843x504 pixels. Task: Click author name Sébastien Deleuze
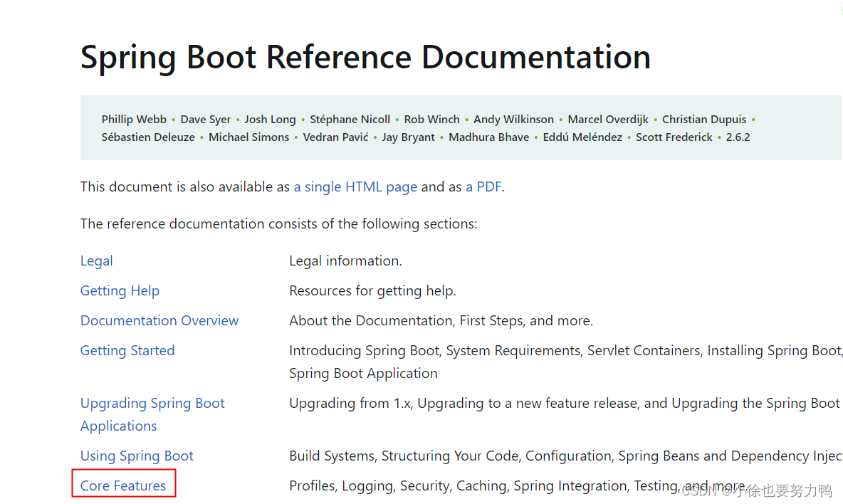[x=148, y=137]
